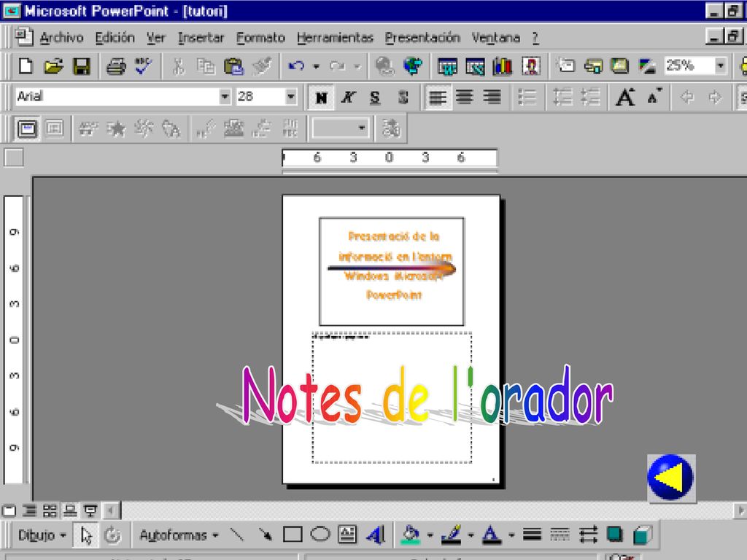Image resolution: width=747 pixels, height=560 pixels.
Task: Open the Archivo menu
Action: (x=61, y=38)
